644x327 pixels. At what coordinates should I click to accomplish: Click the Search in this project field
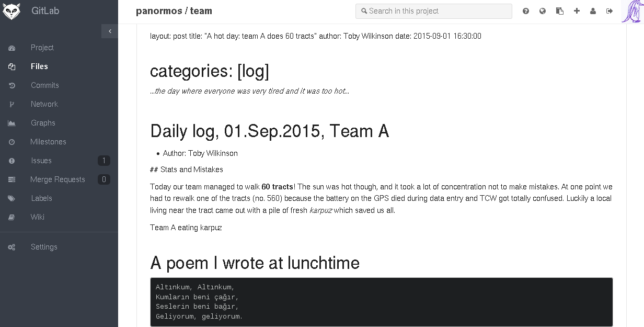(434, 11)
